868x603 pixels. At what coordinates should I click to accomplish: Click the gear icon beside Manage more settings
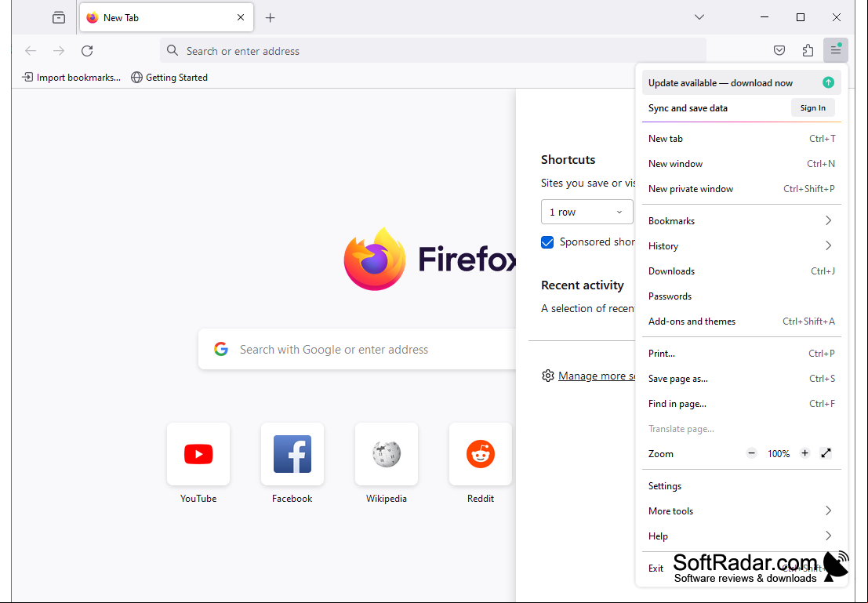point(548,376)
